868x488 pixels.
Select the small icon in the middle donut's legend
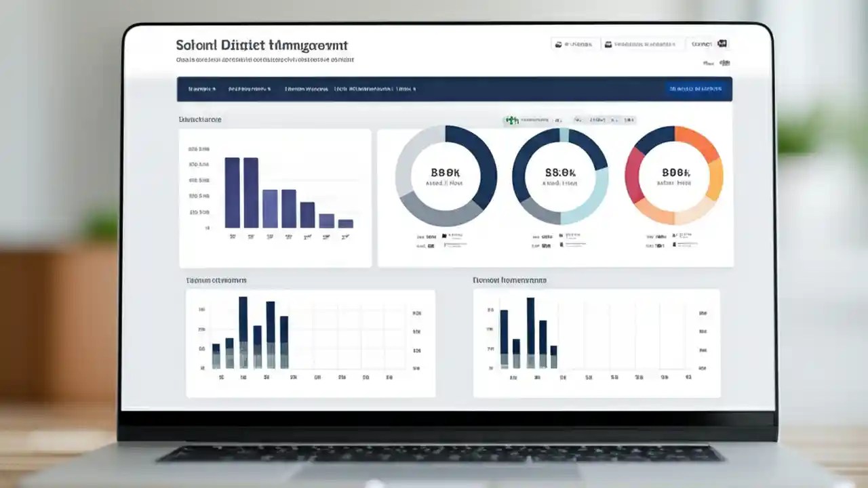click(x=560, y=235)
